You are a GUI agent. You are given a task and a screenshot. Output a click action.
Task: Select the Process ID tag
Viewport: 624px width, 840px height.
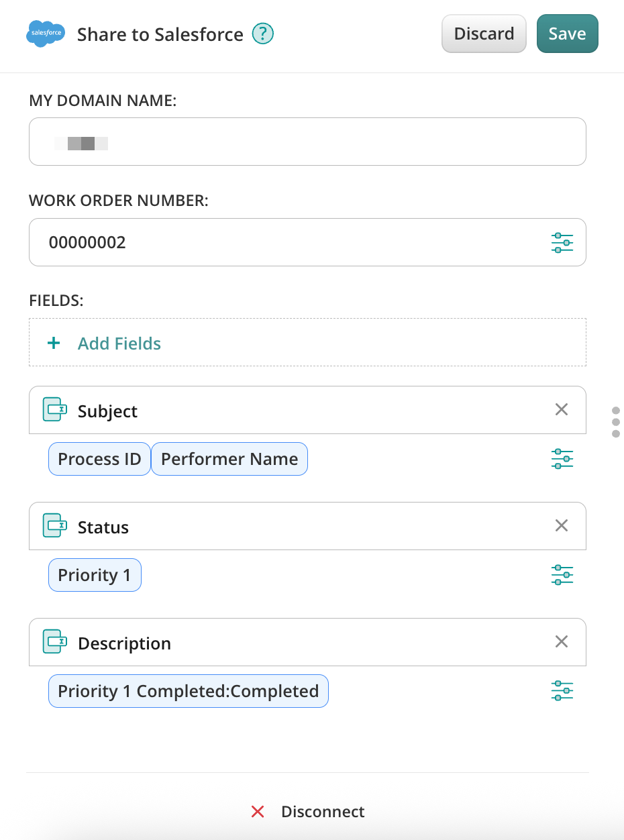point(99,459)
